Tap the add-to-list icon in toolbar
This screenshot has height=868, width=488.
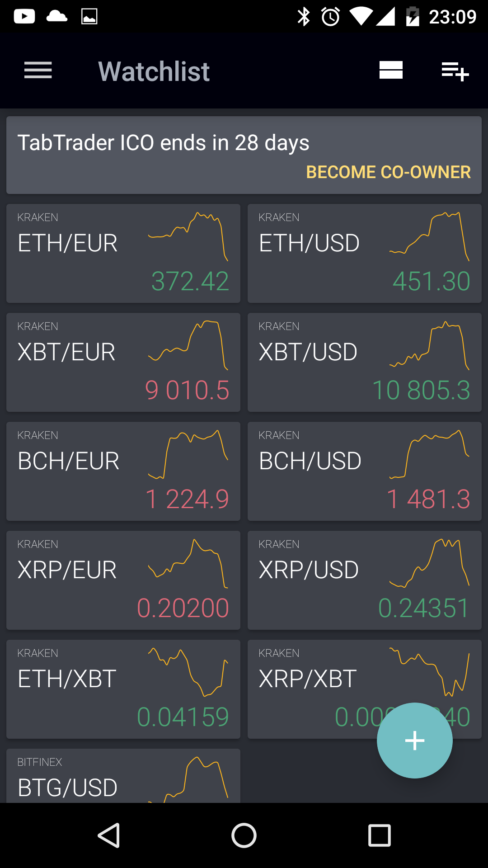455,71
